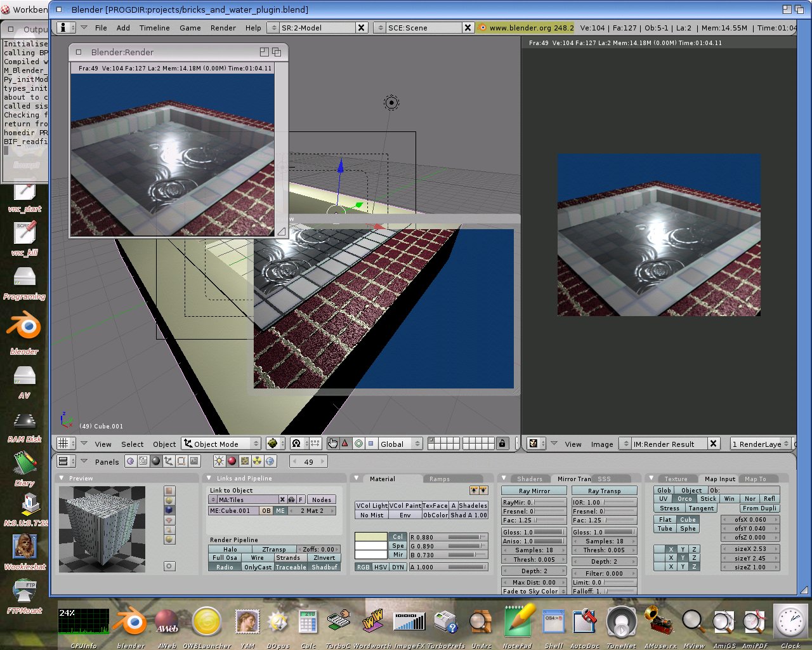Open the Object Mode dropdown

pos(221,444)
